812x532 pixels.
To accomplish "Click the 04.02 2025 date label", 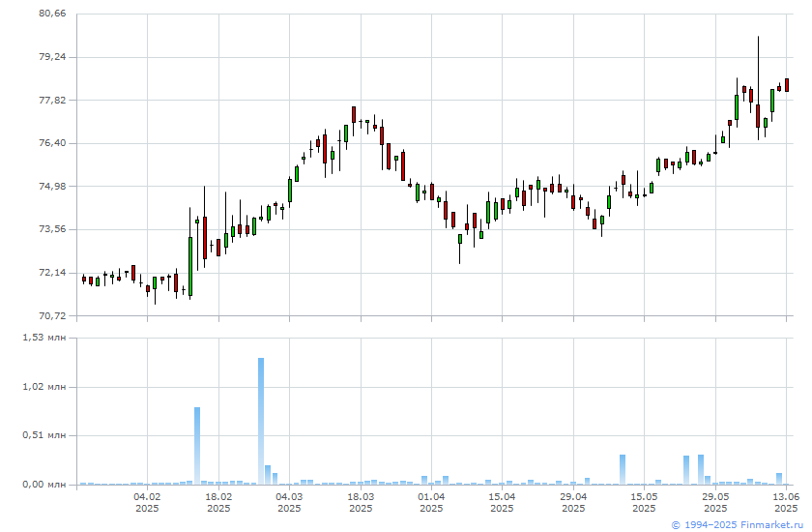I will [147, 502].
